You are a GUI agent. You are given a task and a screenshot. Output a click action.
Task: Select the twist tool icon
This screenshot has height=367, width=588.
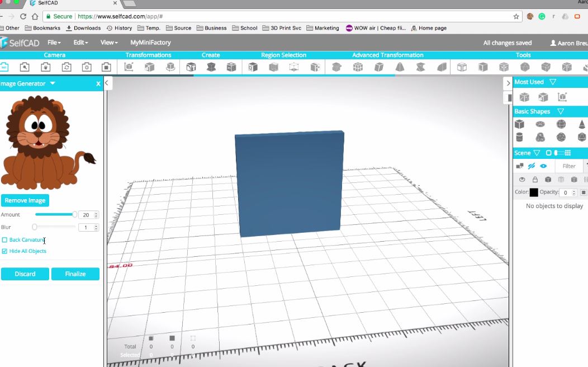[421, 67]
